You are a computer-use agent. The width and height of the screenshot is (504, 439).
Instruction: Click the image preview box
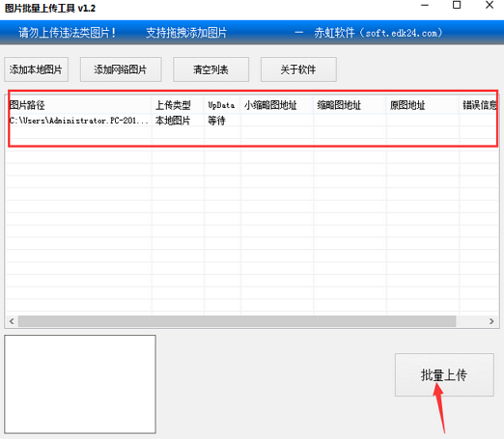pos(80,384)
